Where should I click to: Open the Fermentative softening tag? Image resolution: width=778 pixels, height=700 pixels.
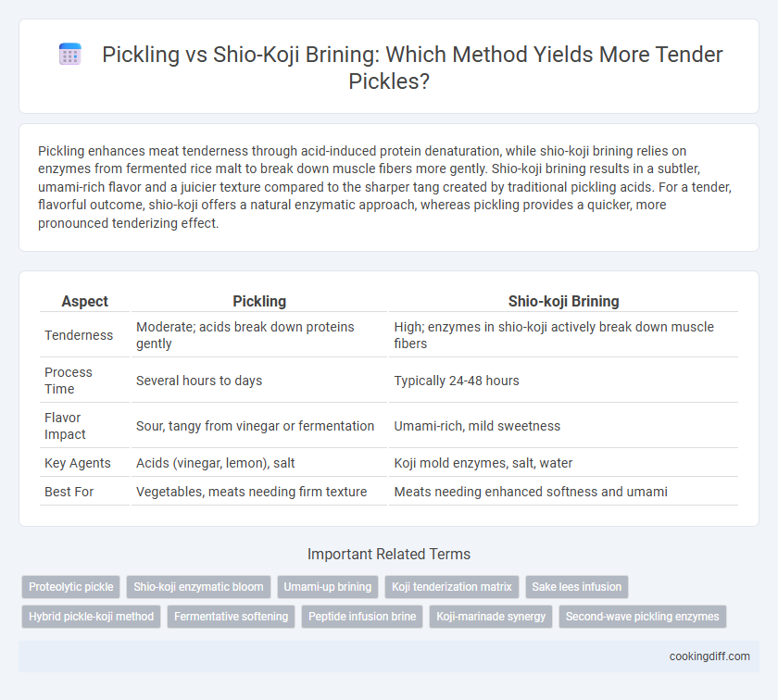pos(232,617)
